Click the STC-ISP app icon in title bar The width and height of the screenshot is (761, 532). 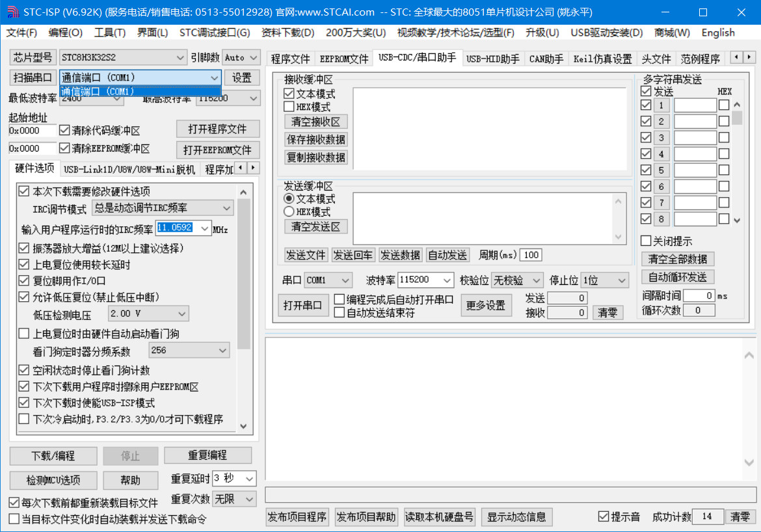tap(12, 12)
